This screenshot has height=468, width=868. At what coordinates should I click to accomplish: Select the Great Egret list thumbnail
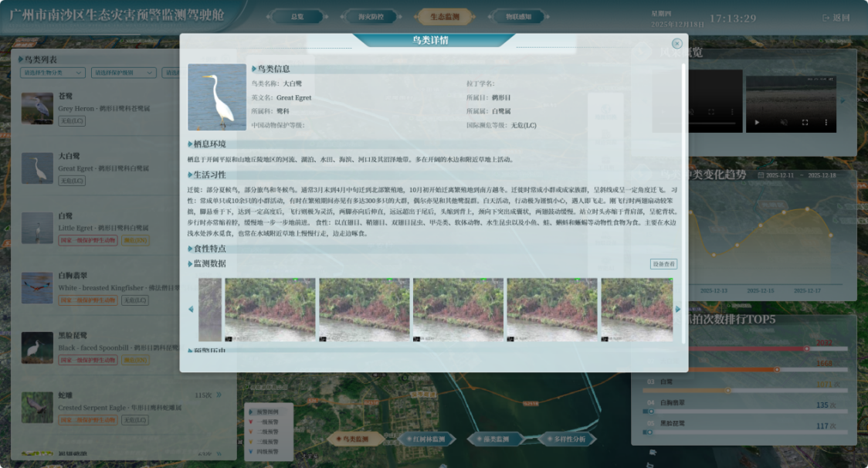tap(37, 168)
